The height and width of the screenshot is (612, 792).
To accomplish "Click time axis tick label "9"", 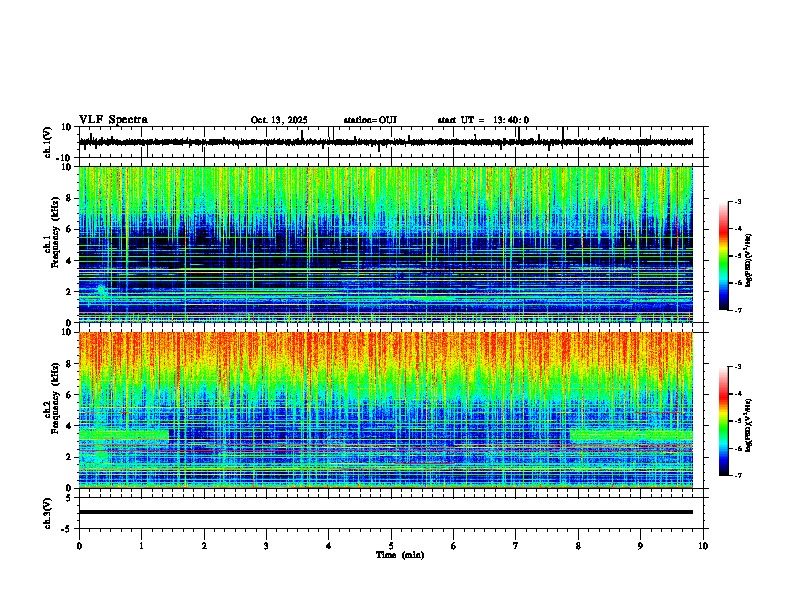I will tap(640, 546).
